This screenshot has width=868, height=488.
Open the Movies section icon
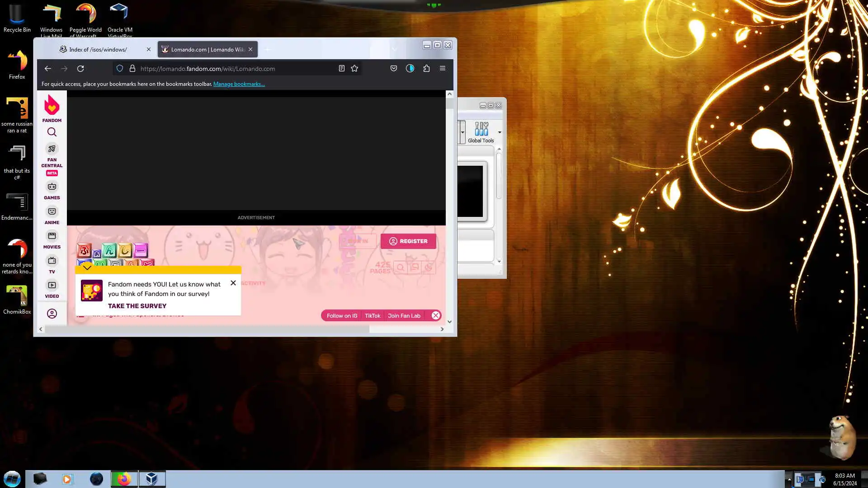[52, 236]
